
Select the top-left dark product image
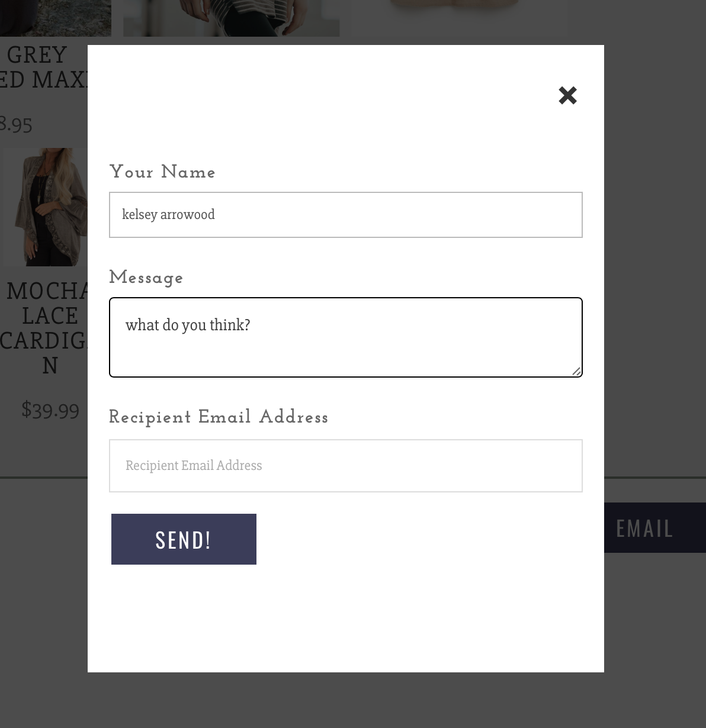pos(55,18)
